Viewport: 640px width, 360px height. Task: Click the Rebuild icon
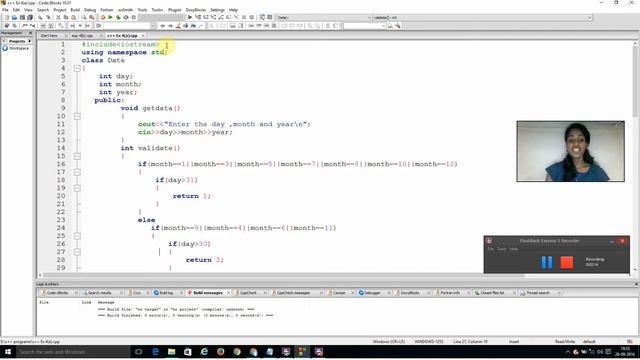(x=126, y=18)
